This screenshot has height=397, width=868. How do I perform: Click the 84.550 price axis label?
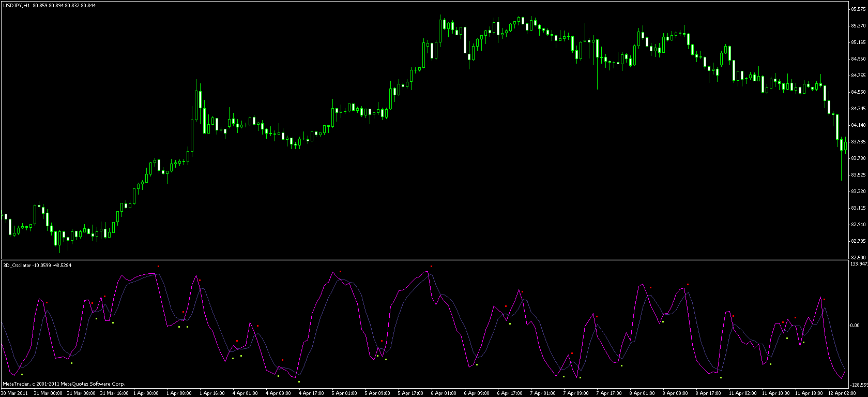858,92
